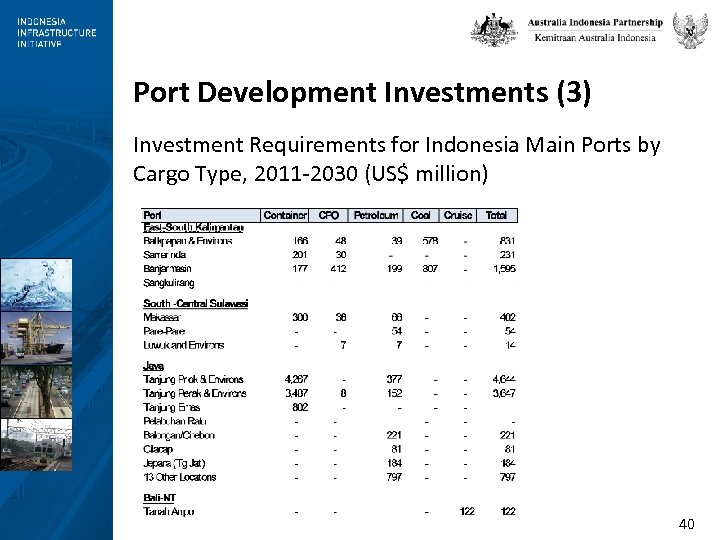720x540 pixels.
Task: Click the Garuda Pancasila emblem
Action: coord(690,30)
